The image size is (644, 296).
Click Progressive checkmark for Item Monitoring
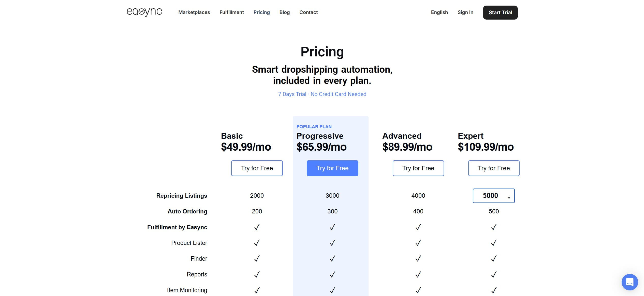(x=332, y=290)
